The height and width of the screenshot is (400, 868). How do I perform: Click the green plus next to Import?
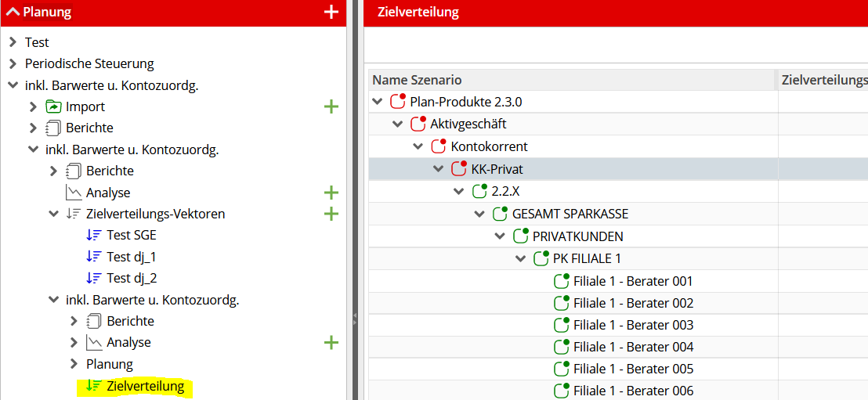(331, 106)
